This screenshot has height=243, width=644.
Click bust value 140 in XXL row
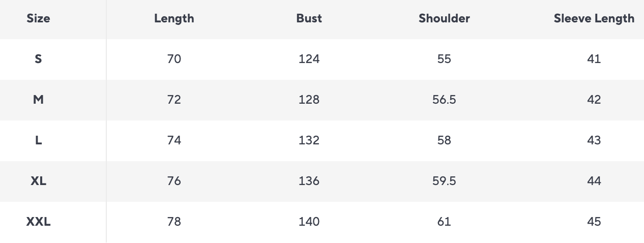[x=309, y=222]
